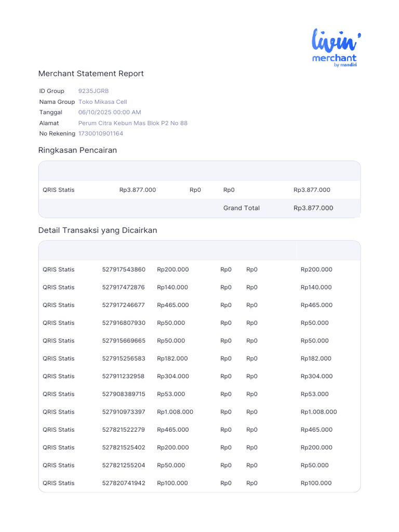Select date 06/10/2025 00:00 AM

pos(110,112)
